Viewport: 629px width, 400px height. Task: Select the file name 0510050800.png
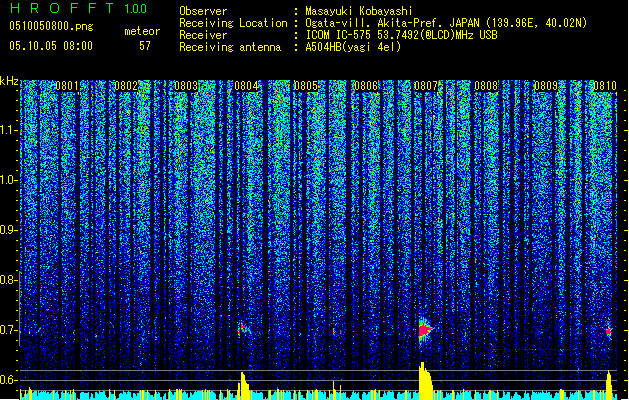(x=51, y=26)
